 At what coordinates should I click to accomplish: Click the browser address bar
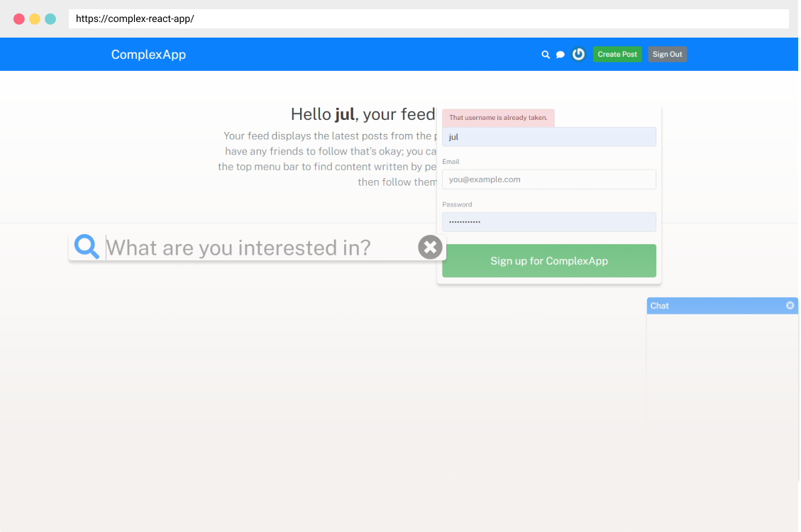tap(429, 19)
